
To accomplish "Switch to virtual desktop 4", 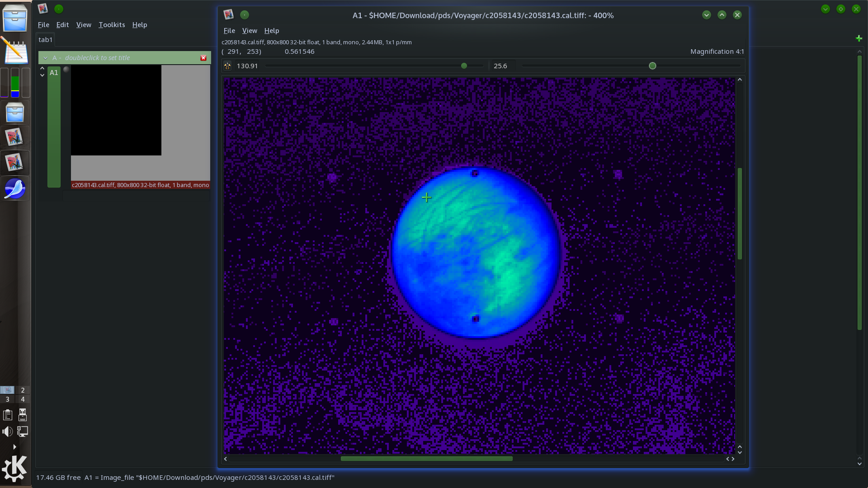I will click(23, 399).
